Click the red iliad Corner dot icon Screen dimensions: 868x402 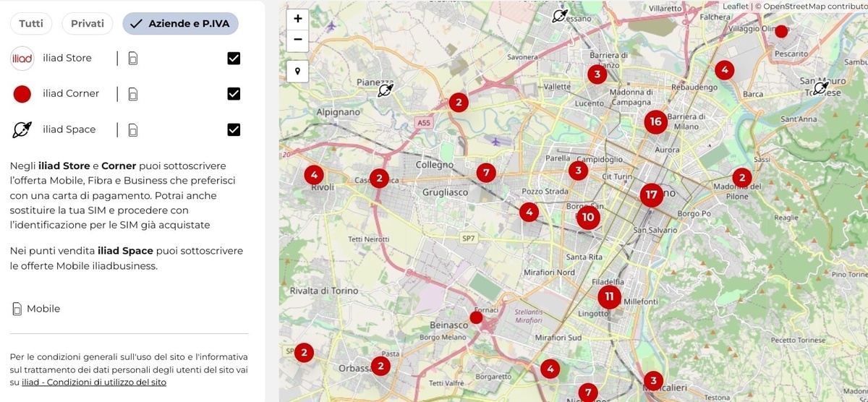(x=22, y=94)
